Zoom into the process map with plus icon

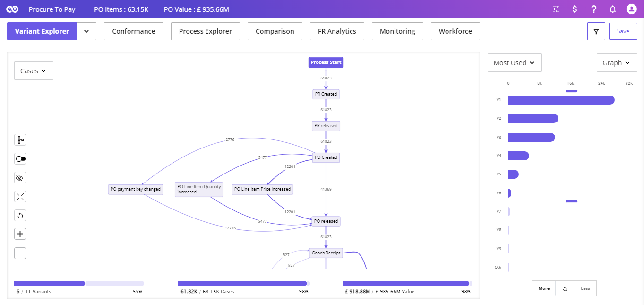pos(20,234)
